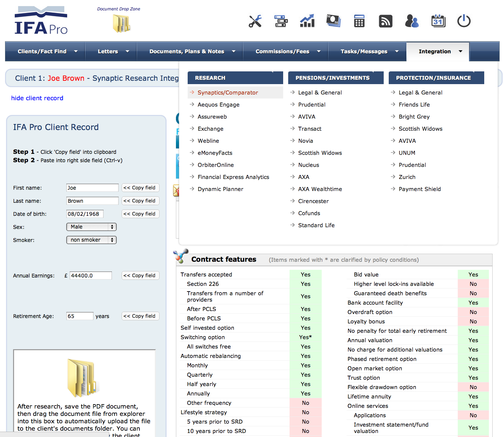Click the large folder icon in upload box
The height and width of the screenshot is (437, 504).
[x=83, y=378]
